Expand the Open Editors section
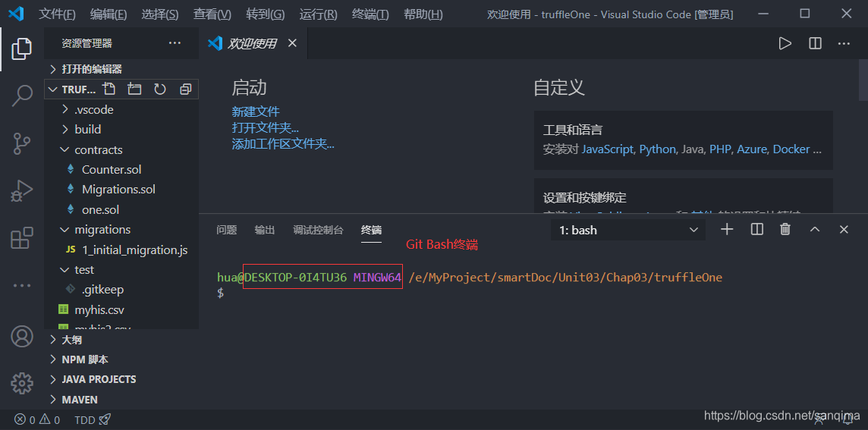 coord(121,69)
